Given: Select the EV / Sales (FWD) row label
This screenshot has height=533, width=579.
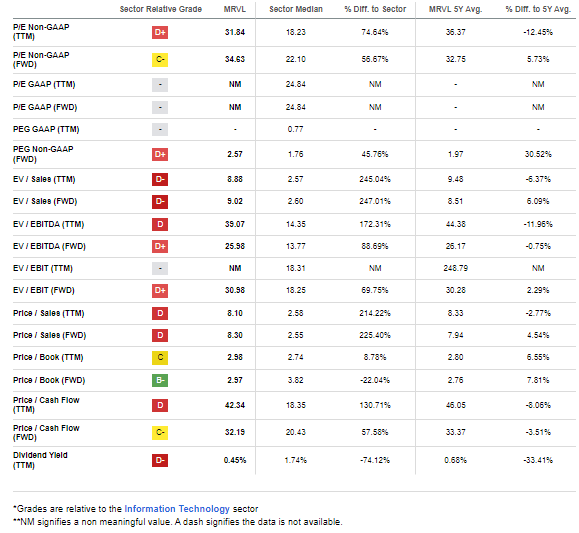Looking at the screenshot, I should [x=45, y=202].
